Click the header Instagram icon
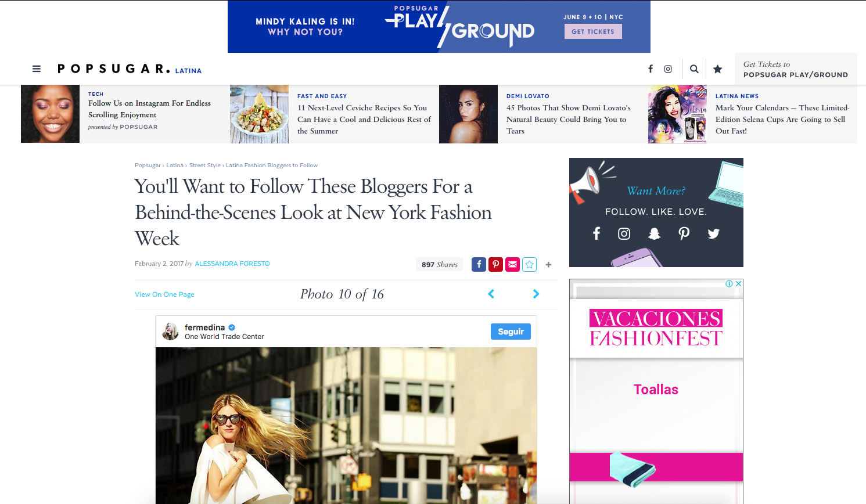Viewport: 866px width, 504px height. click(x=668, y=69)
